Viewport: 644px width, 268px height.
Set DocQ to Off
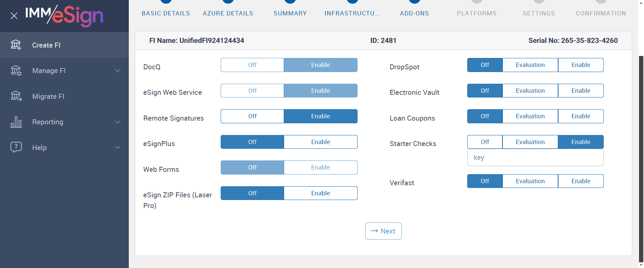tap(252, 65)
